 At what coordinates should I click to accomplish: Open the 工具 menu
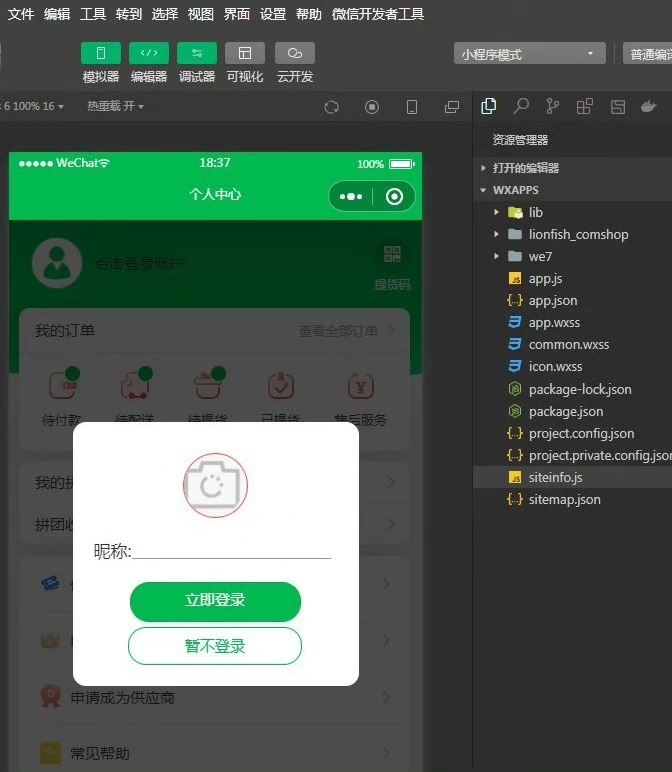pos(93,14)
